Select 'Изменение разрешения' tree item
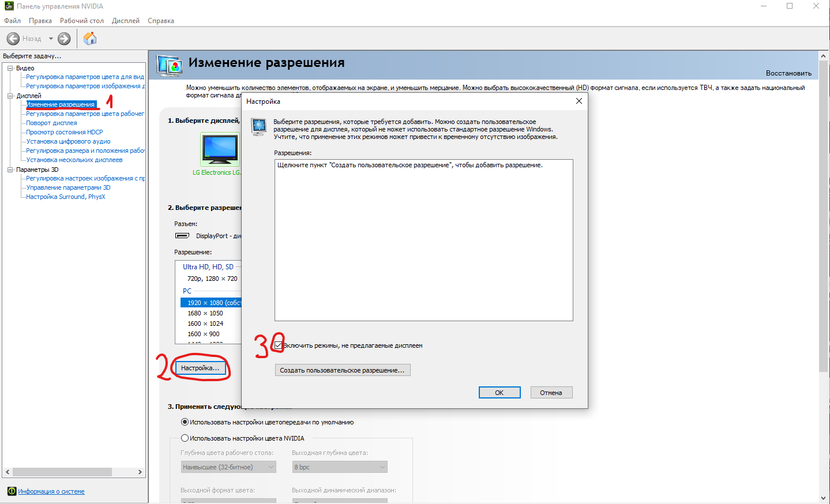Viewport: 830px width, 504px height. [61, 104]
